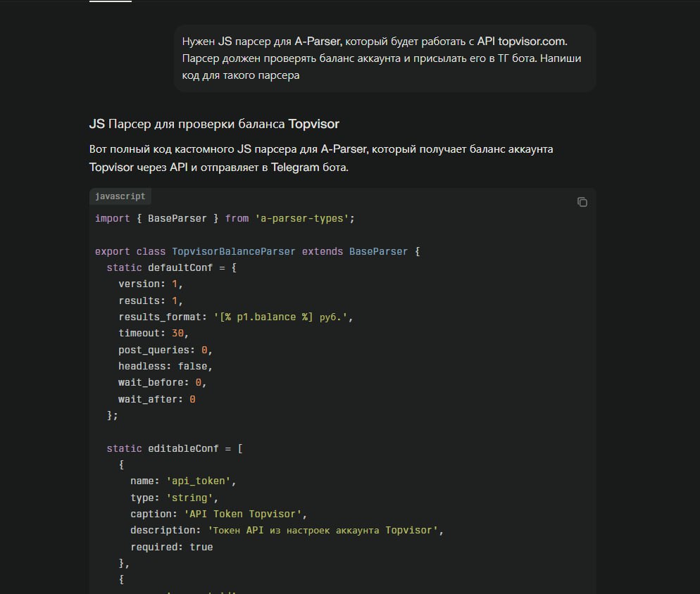Click description line 'Токен API из настроек'
Screen dimensions: 700x594
[287, 530]
